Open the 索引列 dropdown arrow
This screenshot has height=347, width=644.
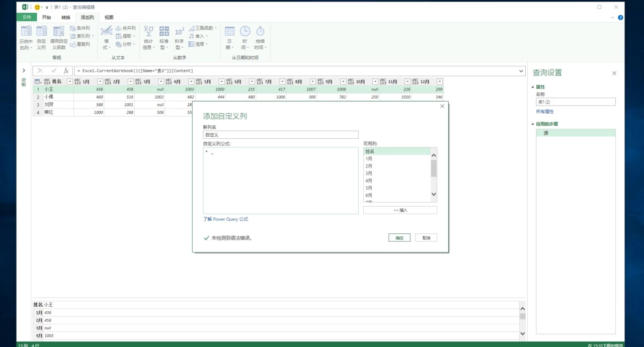pos(92,36)
